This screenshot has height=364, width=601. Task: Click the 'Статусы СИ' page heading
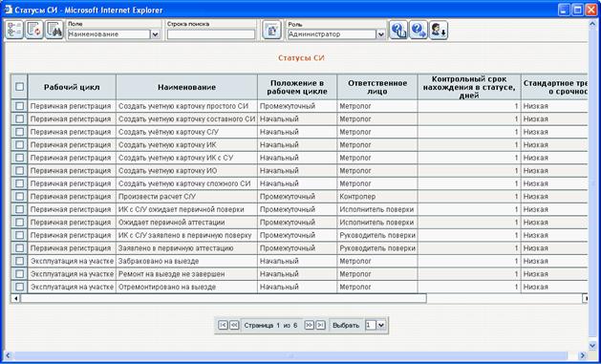point(301,58)
